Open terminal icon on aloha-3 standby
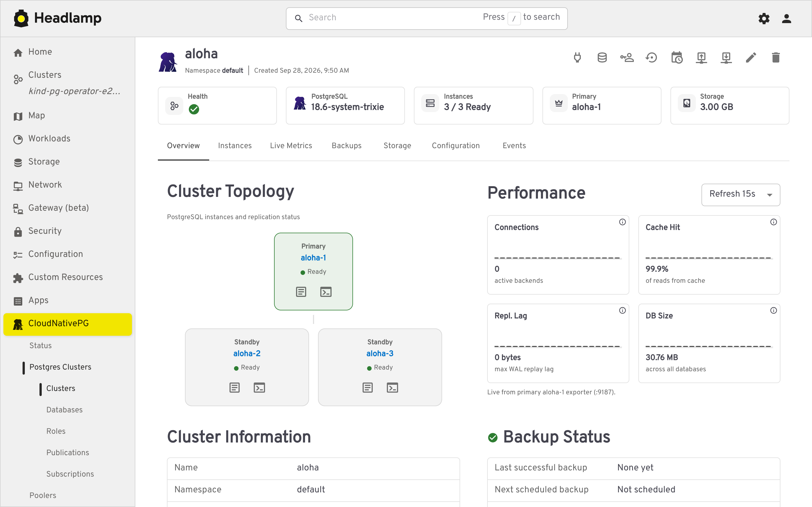Screen dimensions: 812x507 (x=392, y=388)
